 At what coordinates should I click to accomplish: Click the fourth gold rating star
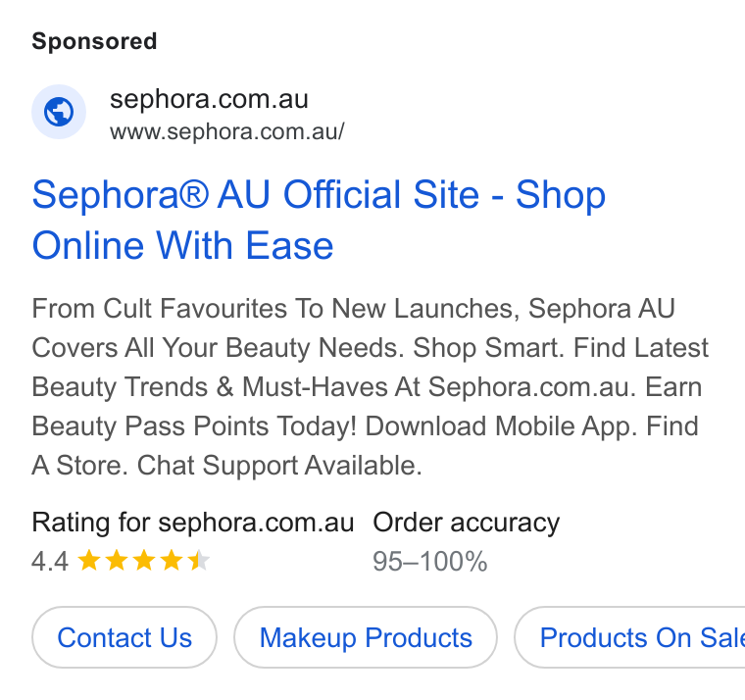[x=171, y=560]
